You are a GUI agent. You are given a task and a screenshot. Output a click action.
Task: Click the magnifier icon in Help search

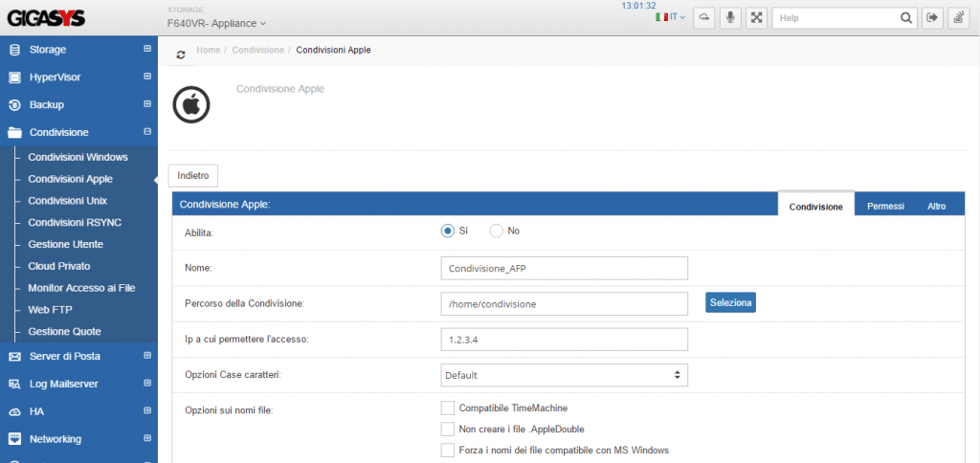tap(905, 17)
